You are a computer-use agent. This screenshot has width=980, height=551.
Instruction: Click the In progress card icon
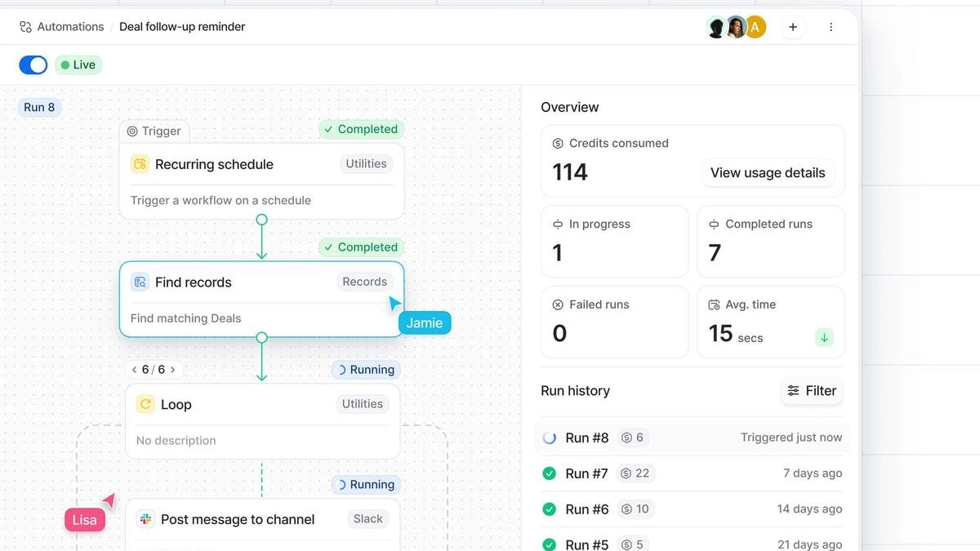coord(558,224)
